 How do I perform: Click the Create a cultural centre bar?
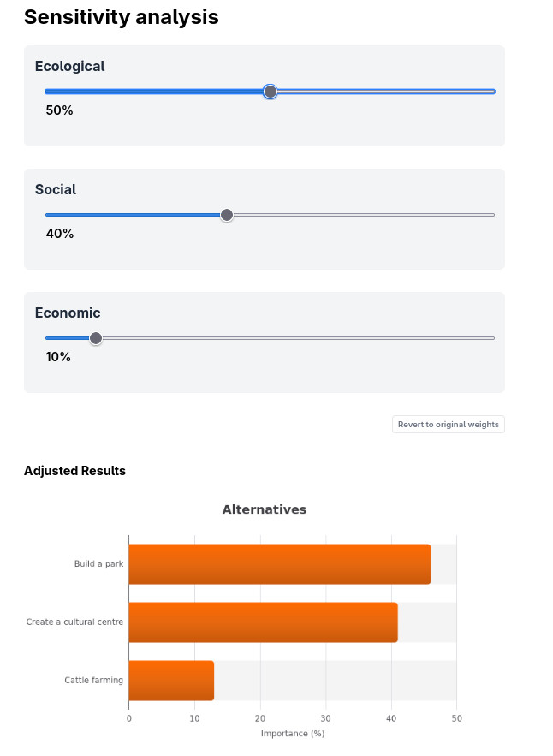tap(264, 622)
